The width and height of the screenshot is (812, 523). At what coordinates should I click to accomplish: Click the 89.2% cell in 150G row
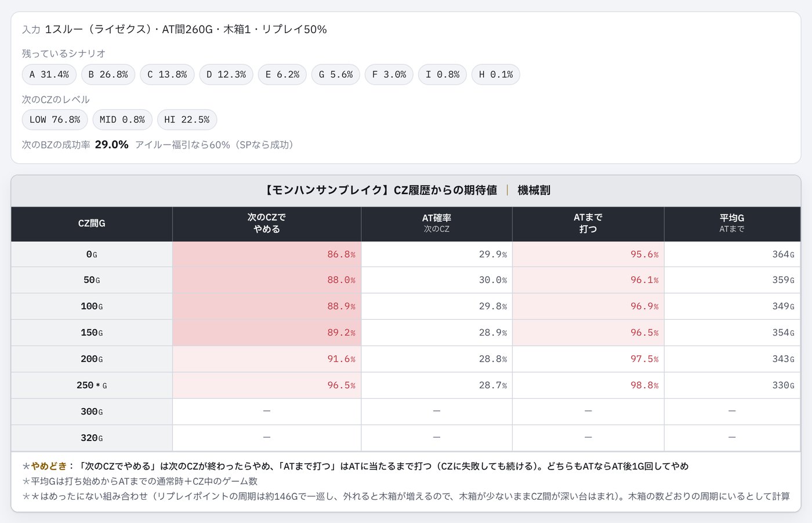point(267,333)
